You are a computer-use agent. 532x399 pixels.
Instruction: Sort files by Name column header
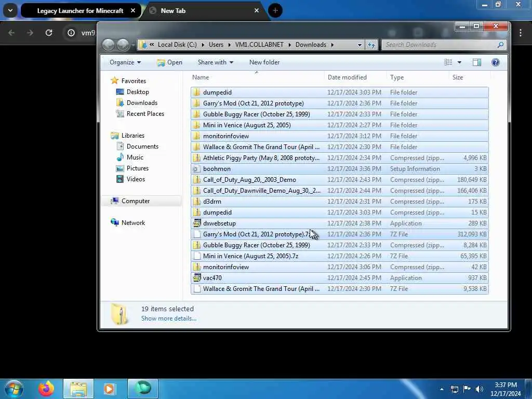(256, 77)
